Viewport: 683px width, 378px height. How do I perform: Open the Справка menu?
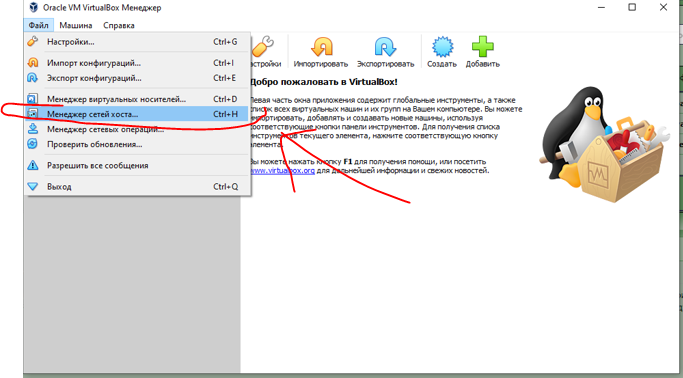tap(119, 25)
